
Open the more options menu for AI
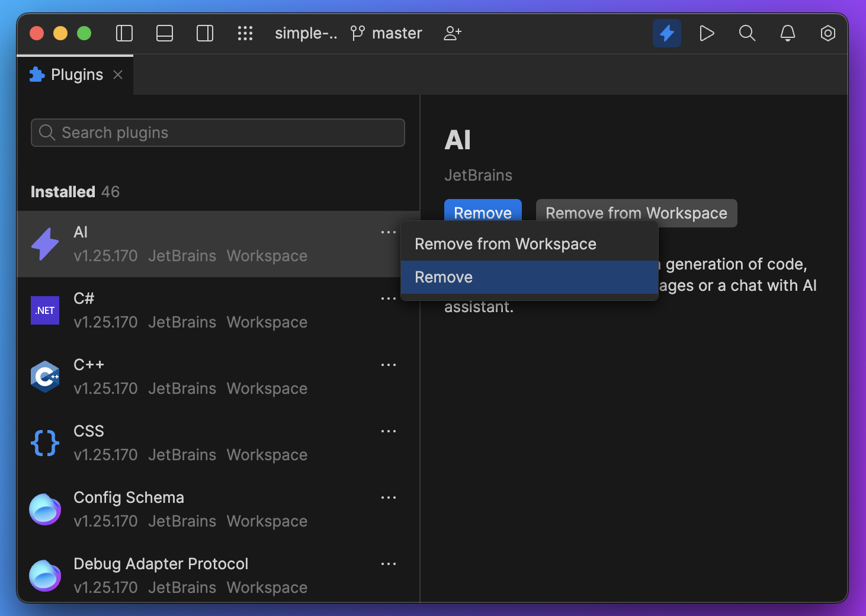389,232
